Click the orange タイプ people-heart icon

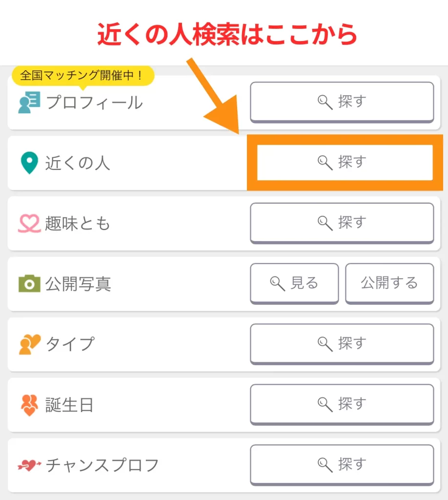[29, 344]
